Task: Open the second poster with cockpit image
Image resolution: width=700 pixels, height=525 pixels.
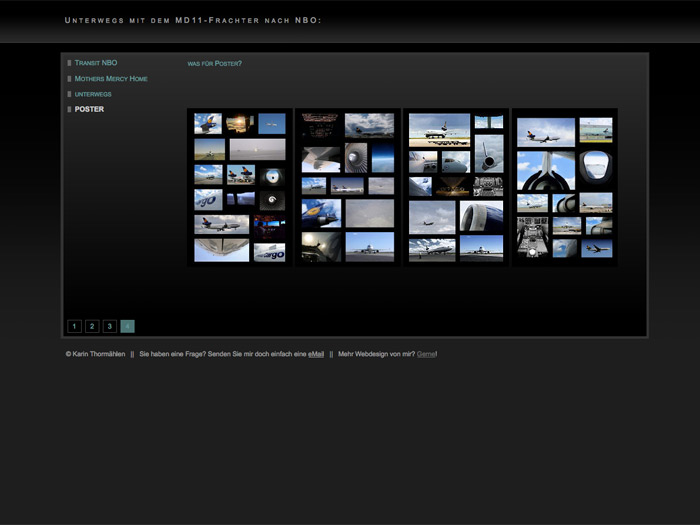Action: [x=348, y=187]
